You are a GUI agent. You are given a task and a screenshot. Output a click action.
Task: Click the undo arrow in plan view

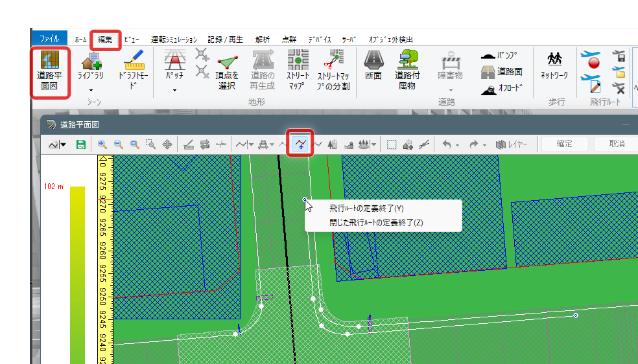(447, 144)
